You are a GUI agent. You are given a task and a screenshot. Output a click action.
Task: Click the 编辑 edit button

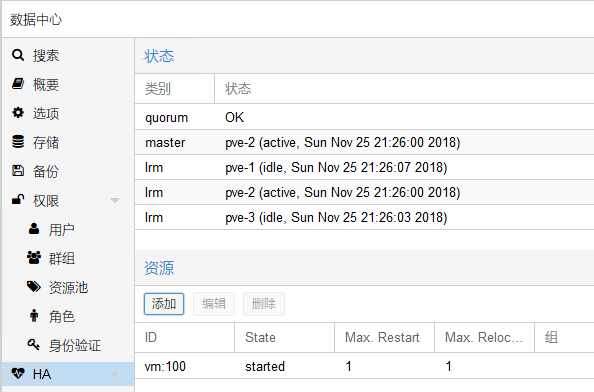click(214, 304)
